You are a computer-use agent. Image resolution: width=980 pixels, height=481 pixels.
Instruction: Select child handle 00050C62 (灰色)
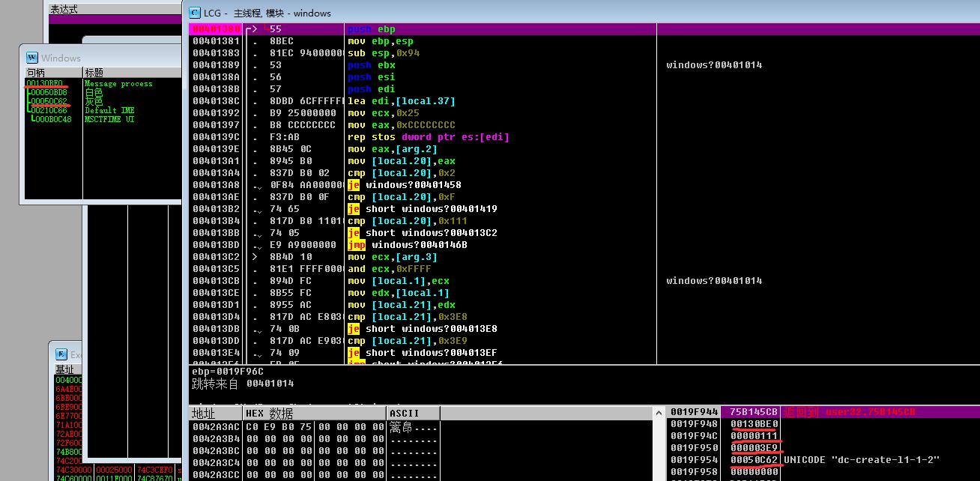(49, 101)
